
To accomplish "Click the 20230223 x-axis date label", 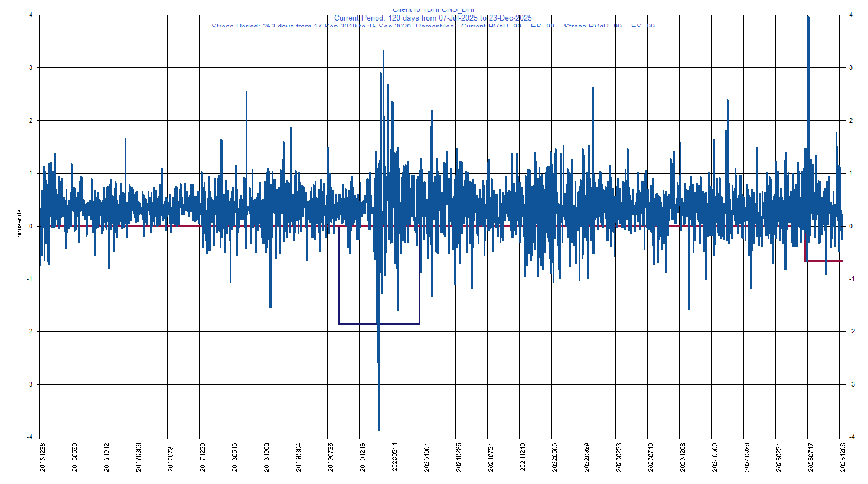I will (618, 457).
